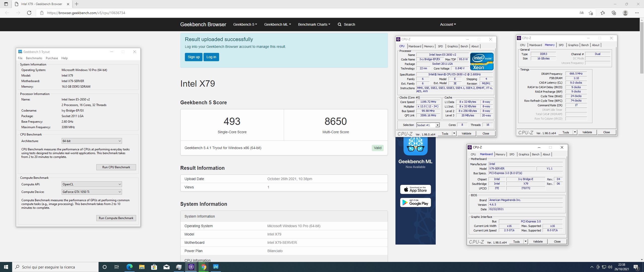
Task: Open Task View from taskbar
Action: click(116, 267)
